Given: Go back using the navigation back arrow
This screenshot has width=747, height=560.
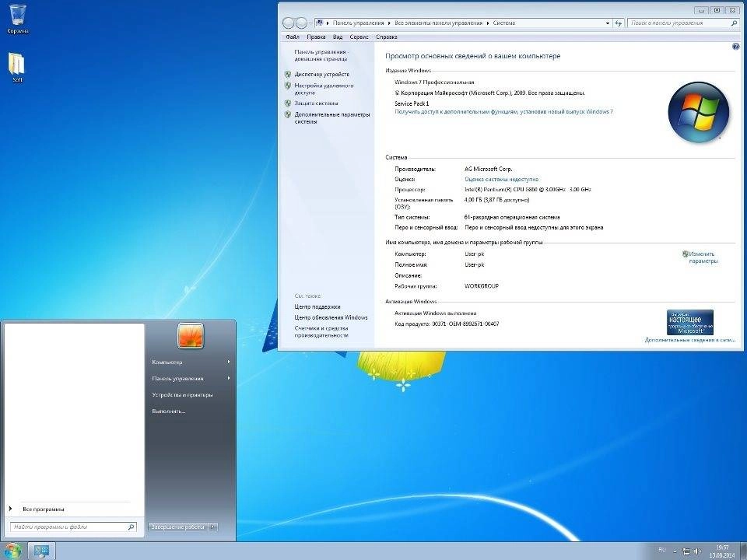Looking at the screenshot, I should point(288,23).
